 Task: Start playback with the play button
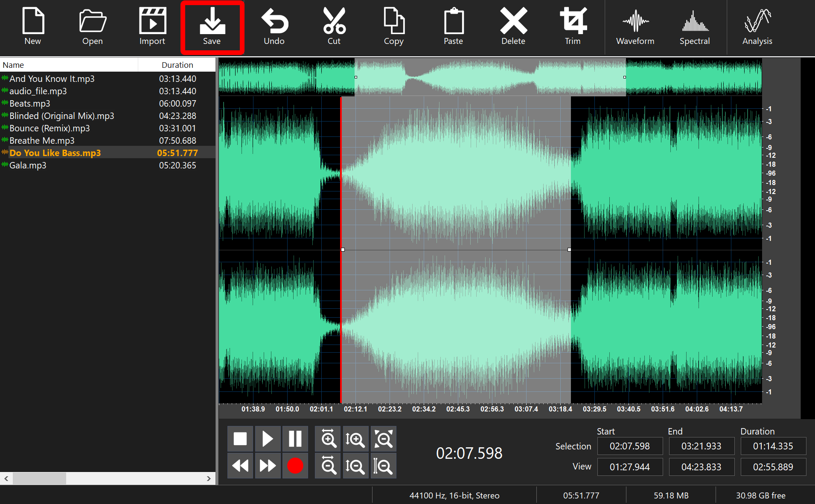pos(268,439)
